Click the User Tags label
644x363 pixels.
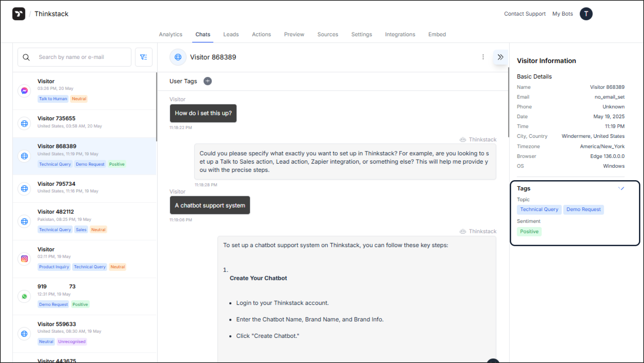[x=183, y=81]
